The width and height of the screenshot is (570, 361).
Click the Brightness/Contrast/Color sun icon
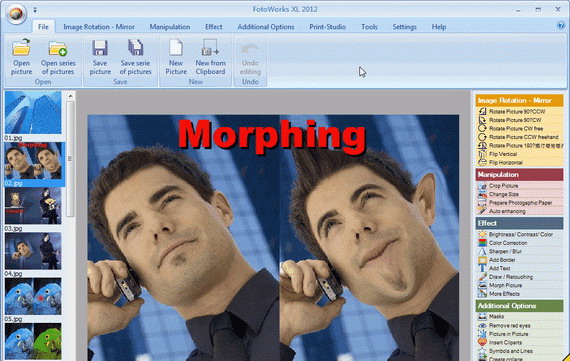click(482, 234)
